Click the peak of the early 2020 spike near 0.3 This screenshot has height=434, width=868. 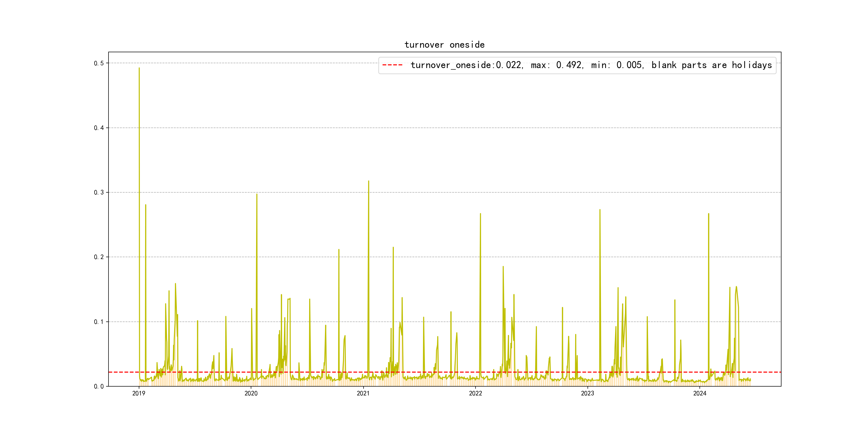[257, 194]
